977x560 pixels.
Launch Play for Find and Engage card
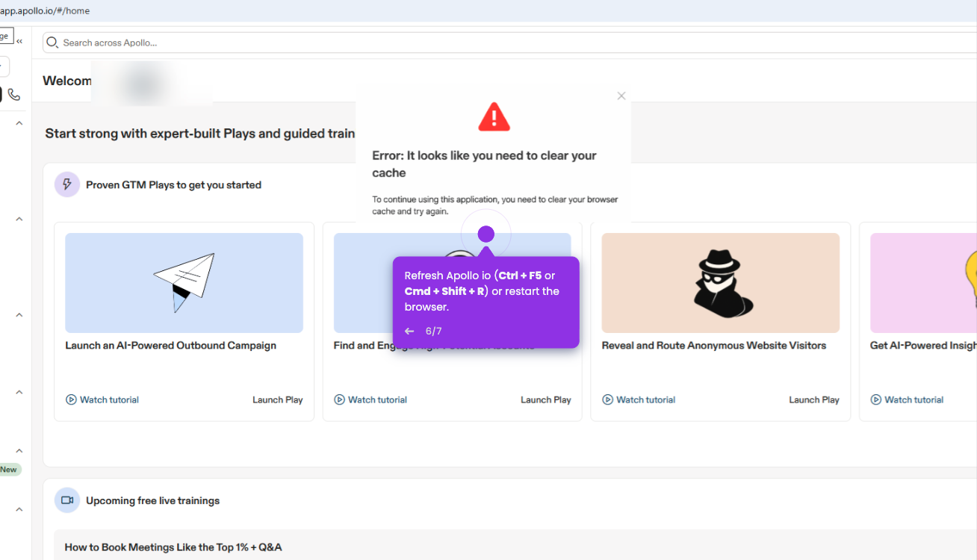(x=546, y=399)
